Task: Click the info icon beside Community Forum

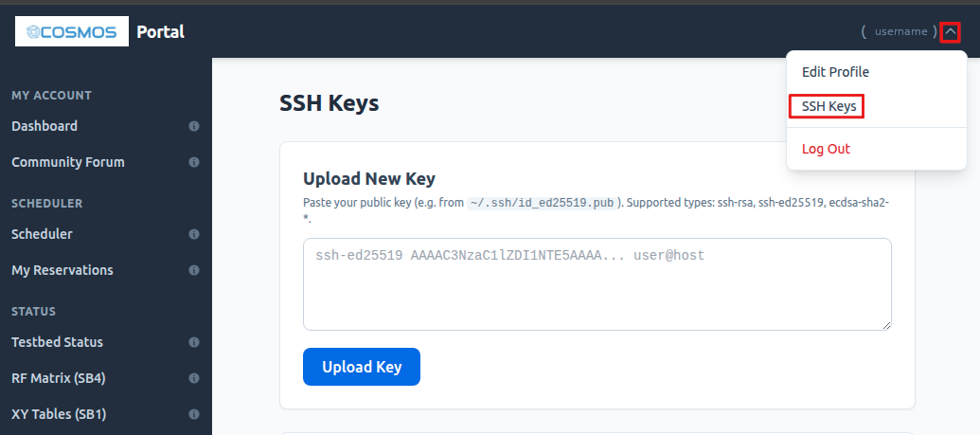Action: point(194,162)
